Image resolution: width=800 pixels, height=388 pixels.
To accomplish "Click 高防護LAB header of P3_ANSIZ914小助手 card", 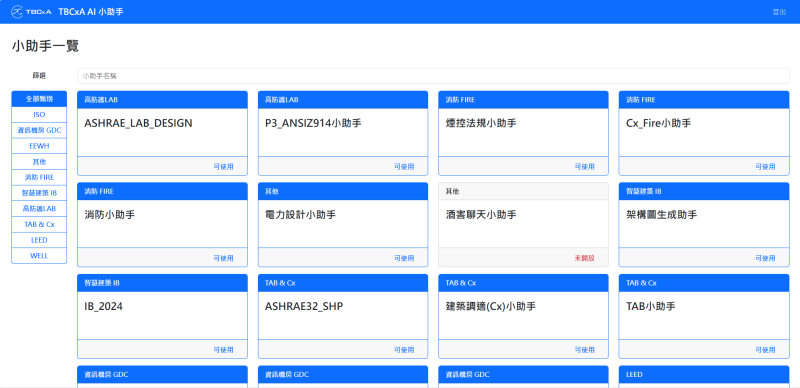I will tap(343, 100).
